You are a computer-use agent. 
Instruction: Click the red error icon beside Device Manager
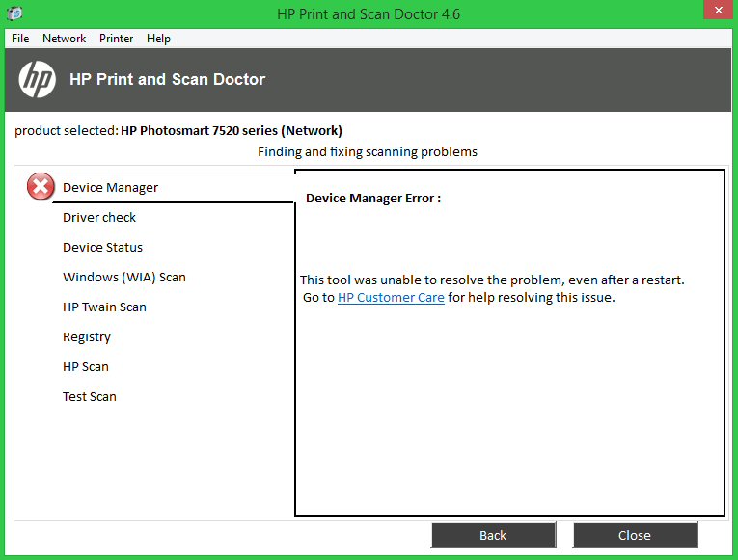point(41,187)
